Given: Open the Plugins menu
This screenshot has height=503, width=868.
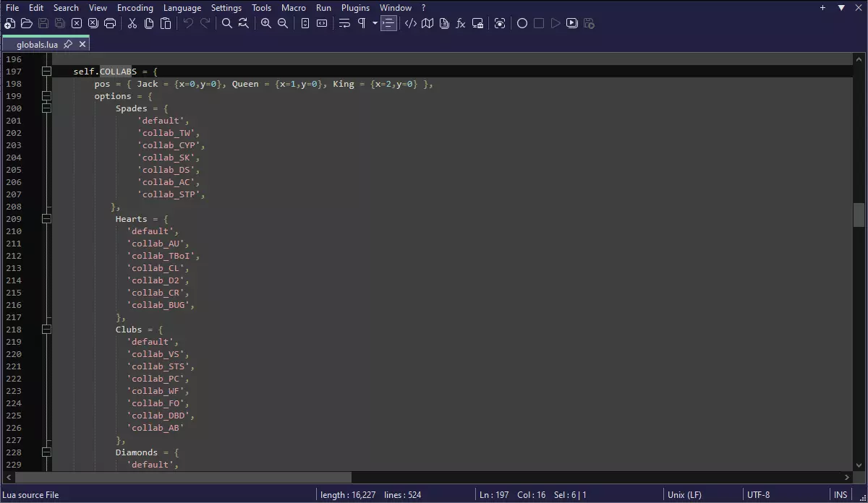Looking at the screenshot, I should (355, 7).
